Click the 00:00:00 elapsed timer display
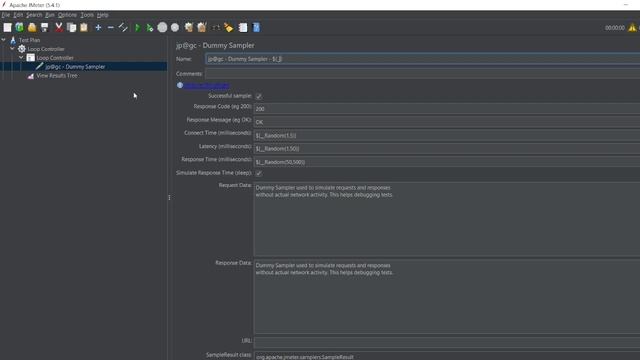The width and height of the screenshot is (640, 360). pyautogui.click(x=615, y=28)
